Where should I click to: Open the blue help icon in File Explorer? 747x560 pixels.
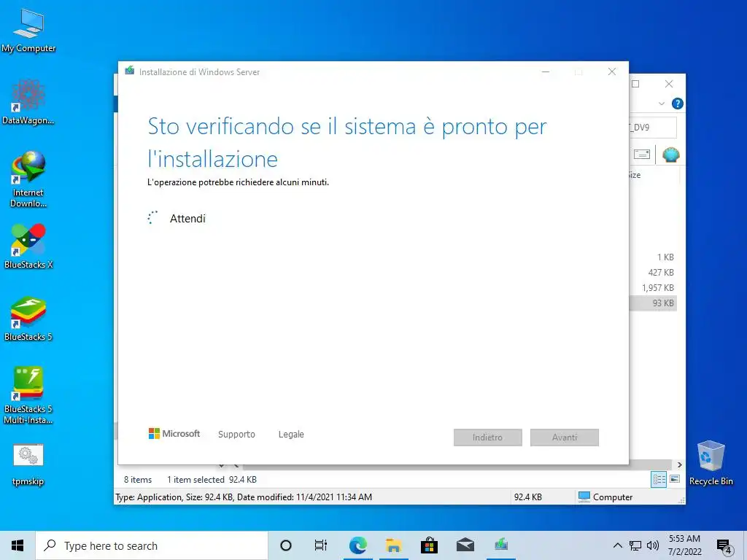tap(678, 104)
